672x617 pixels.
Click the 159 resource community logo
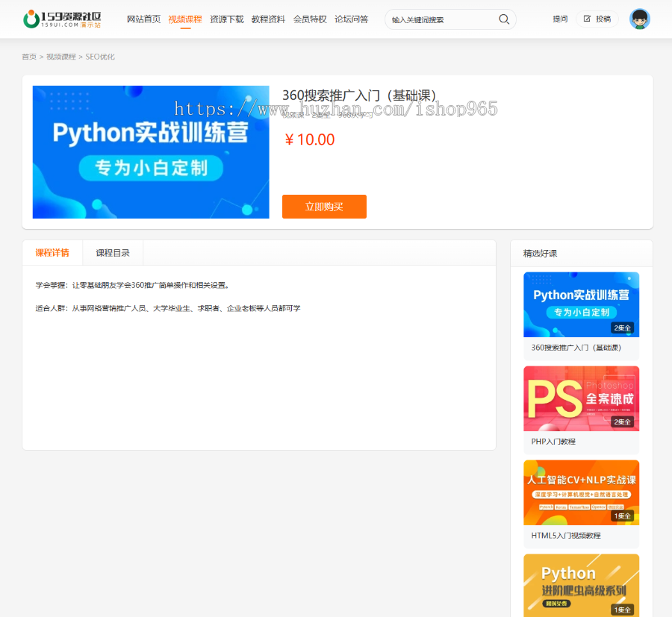62,19
